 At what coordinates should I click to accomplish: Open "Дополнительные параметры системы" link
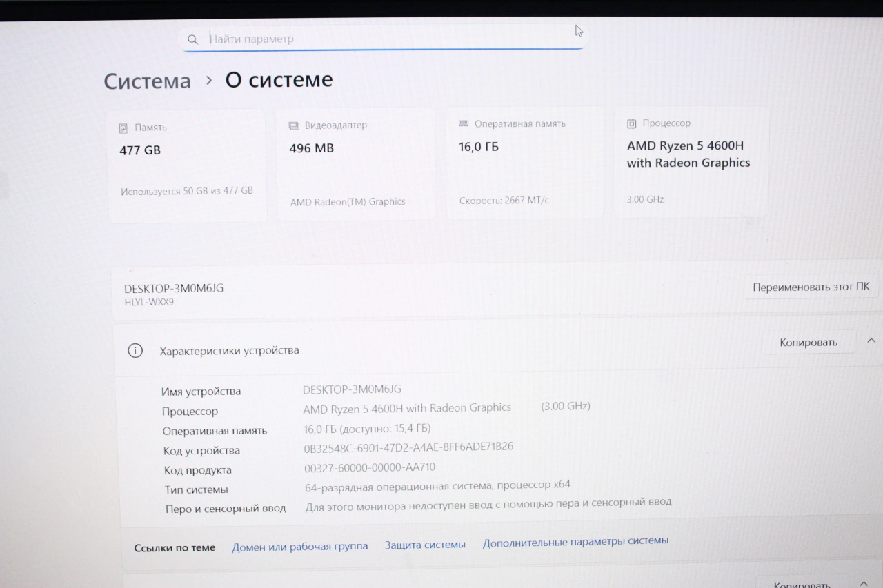[x=575, y=543]
